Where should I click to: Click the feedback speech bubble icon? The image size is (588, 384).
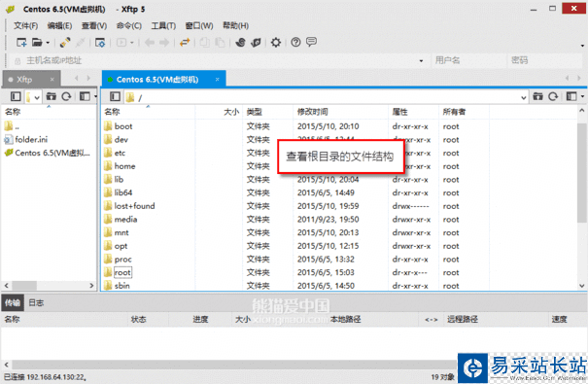click(x=311, y=42)
